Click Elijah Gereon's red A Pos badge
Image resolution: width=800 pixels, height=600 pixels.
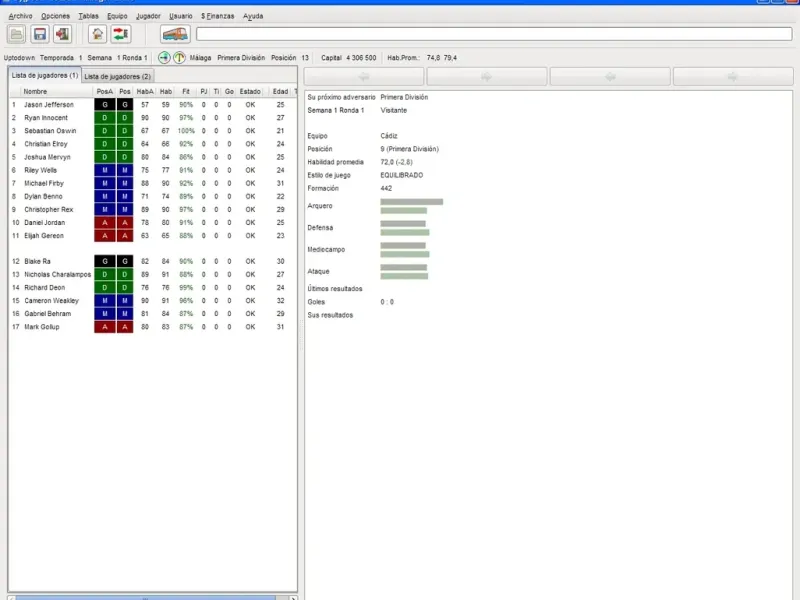(x=124, y=236)
